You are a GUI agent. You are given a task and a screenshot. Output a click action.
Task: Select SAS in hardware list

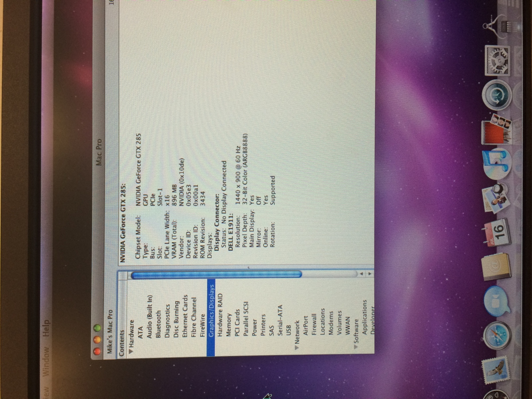click(272, 331)
